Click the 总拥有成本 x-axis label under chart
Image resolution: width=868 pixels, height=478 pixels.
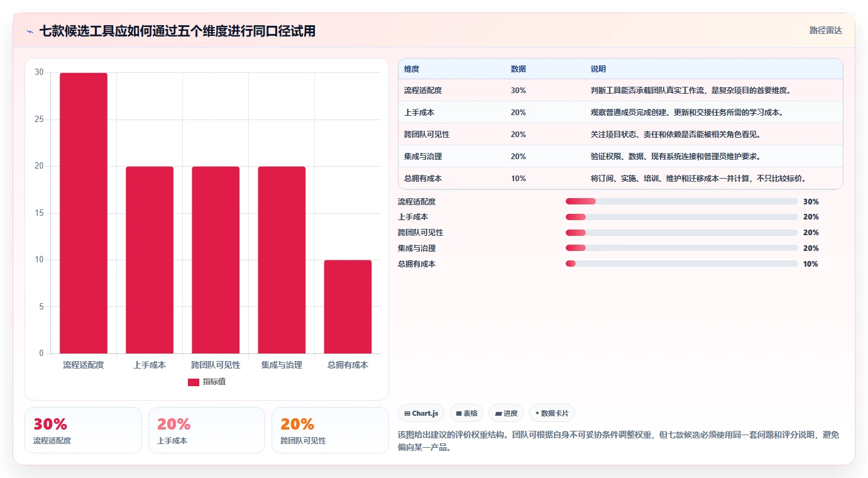point(348,365)
